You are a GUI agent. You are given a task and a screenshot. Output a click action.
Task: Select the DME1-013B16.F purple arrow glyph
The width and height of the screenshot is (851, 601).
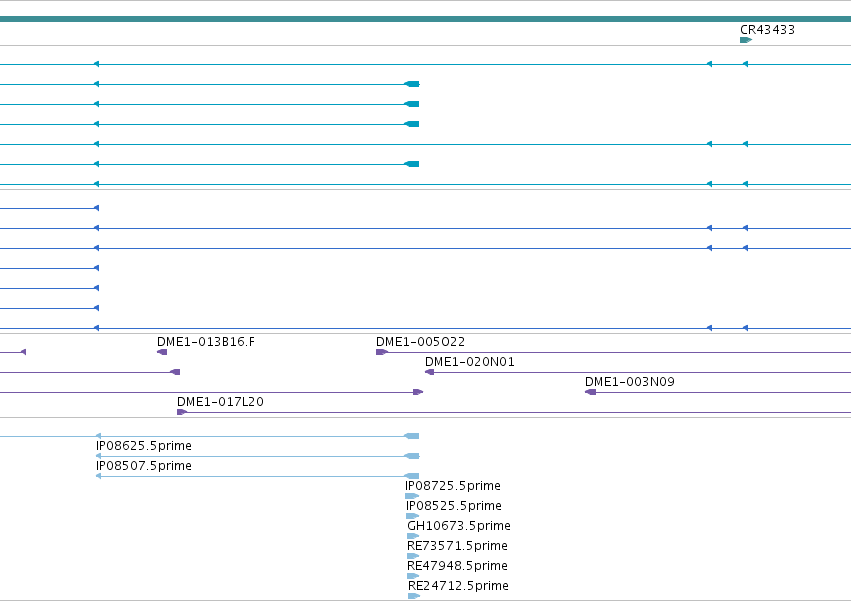click(x=162, y=352)
